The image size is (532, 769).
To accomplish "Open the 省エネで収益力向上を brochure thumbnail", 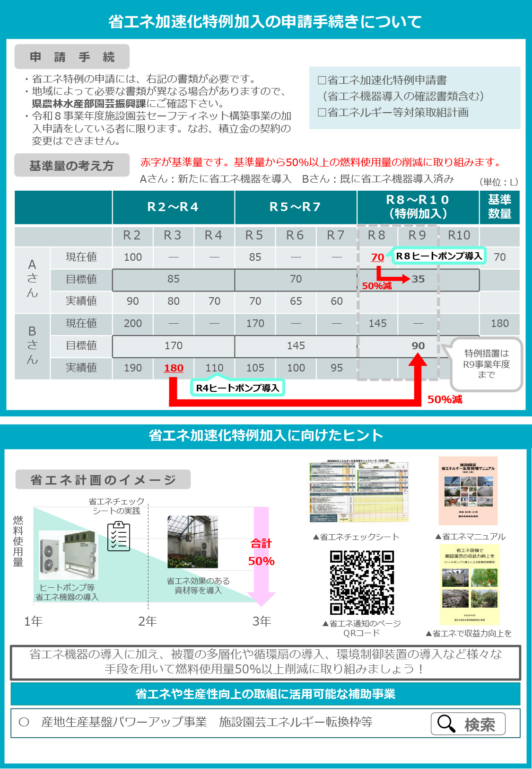I will click(x=470, y=585).
